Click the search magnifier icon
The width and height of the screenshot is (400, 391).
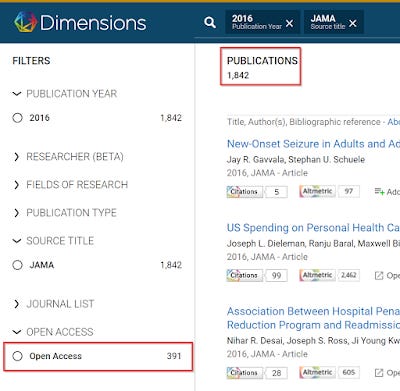pos(210,23)
